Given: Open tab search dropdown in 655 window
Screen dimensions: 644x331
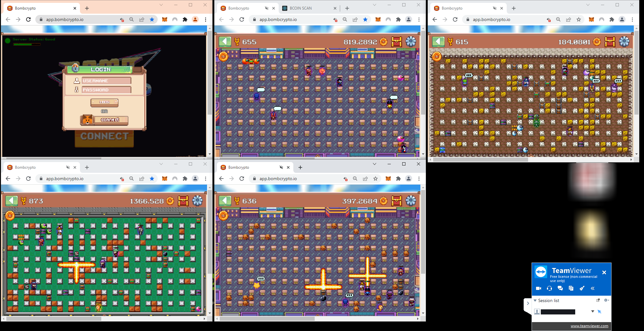Looking at the screenshot, I should tap(375, 5).
